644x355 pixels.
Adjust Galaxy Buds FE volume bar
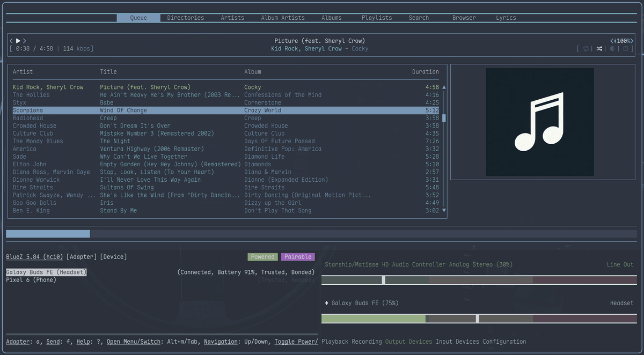point(479,319)
